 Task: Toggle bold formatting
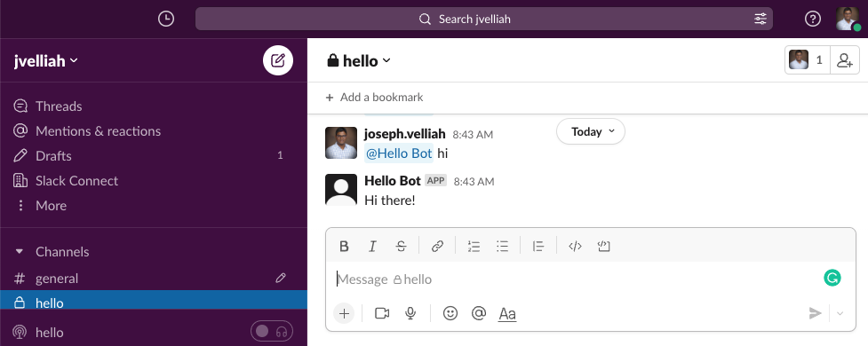coord(345,247)
